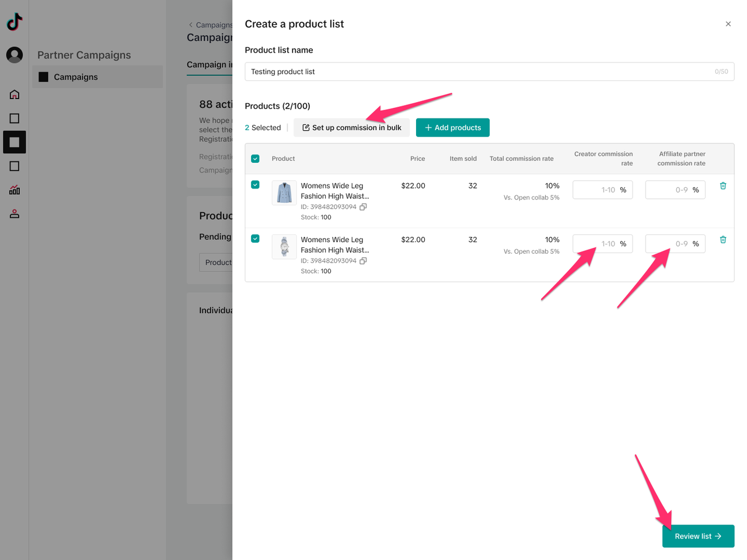Image resolution: width=747 pixels, height=560 pixels.
Task: Open the user profile avatar
Action: pyautogui.click(x=15, y=55)
